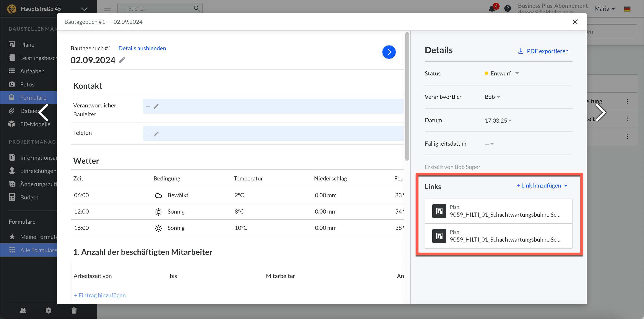Open the Fälligkeitsdatum dropdown
This screenshot has height=319, width=644.
(x=489, y=144)
